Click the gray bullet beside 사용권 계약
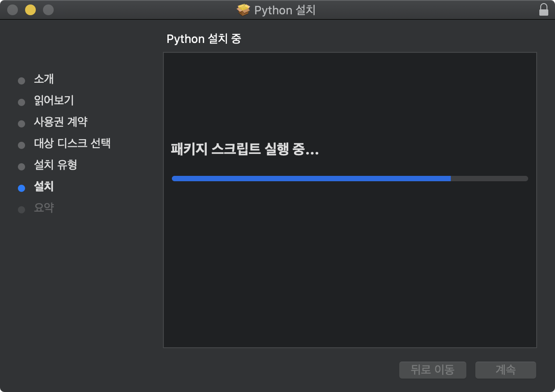This screenshot has width=555, height=392. point(21,124)
